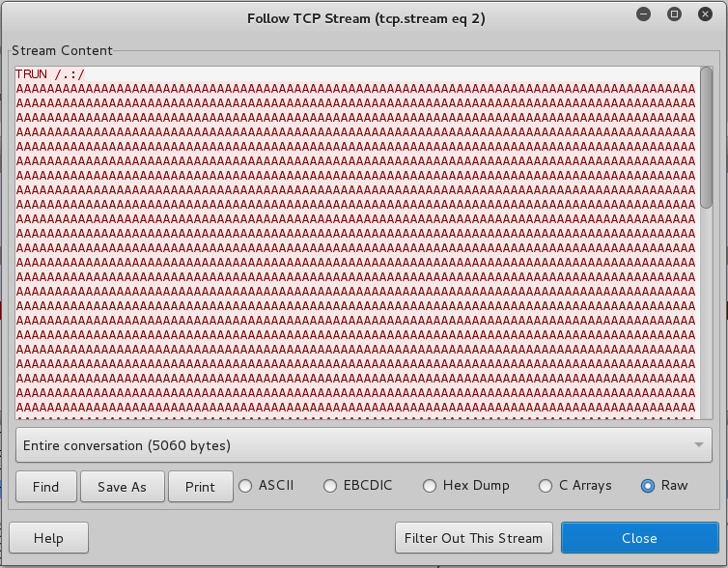This screenshot has width=728, height=568.
Task: Click Filter Out This Stream
Action: tap(474, 538)
